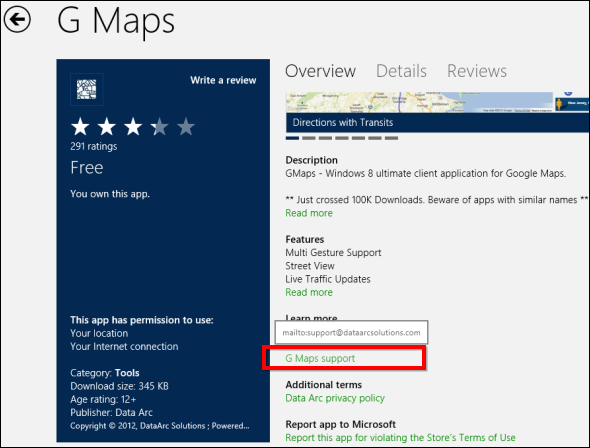Click the Description heading
Screen dimensions: 590x448
coord(311,160)
